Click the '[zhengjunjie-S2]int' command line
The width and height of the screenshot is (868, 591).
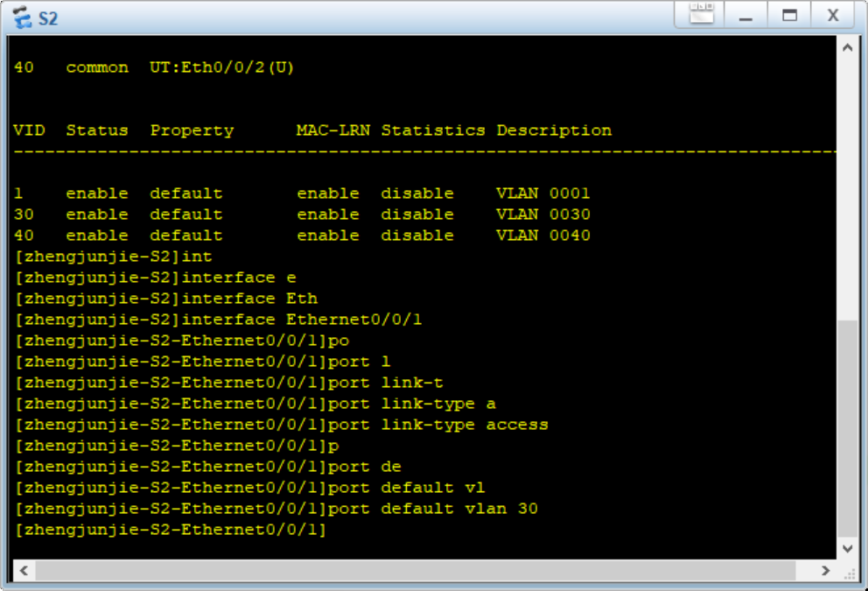coord(114,257)
